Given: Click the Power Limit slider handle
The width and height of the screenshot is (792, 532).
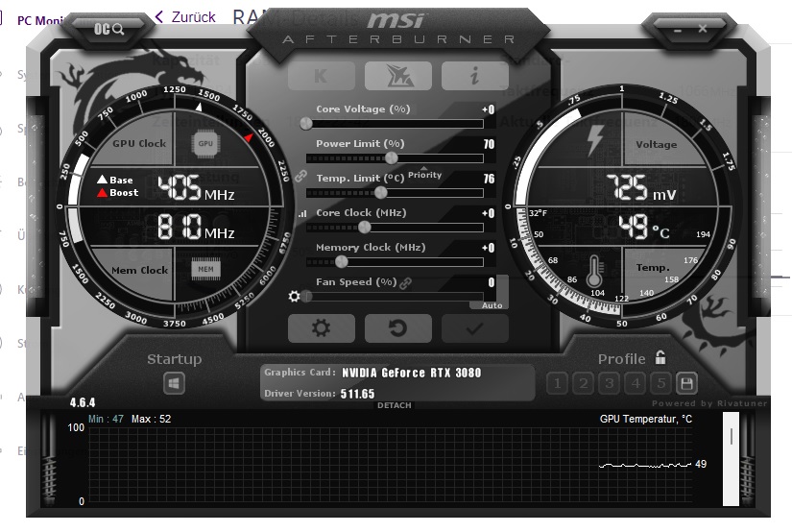Looking at the screenshot, I should (x=392, y=158).
